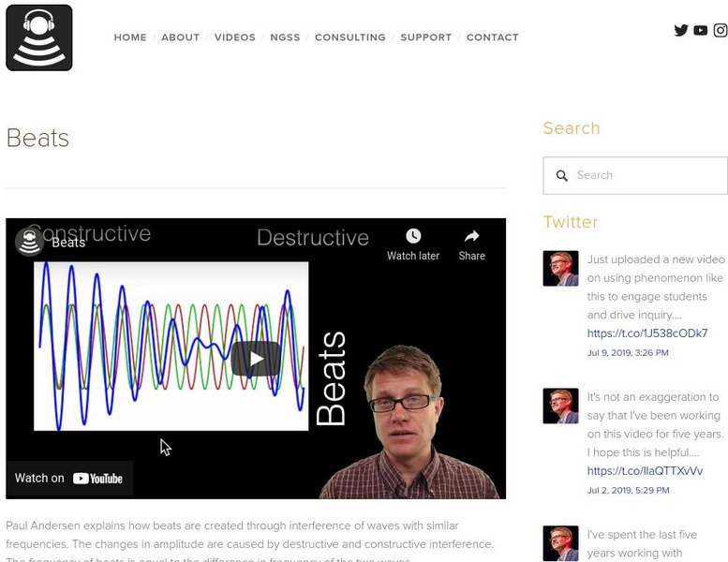Click the Watch on YouTube button
728x562 pixels.
(69, 478)
